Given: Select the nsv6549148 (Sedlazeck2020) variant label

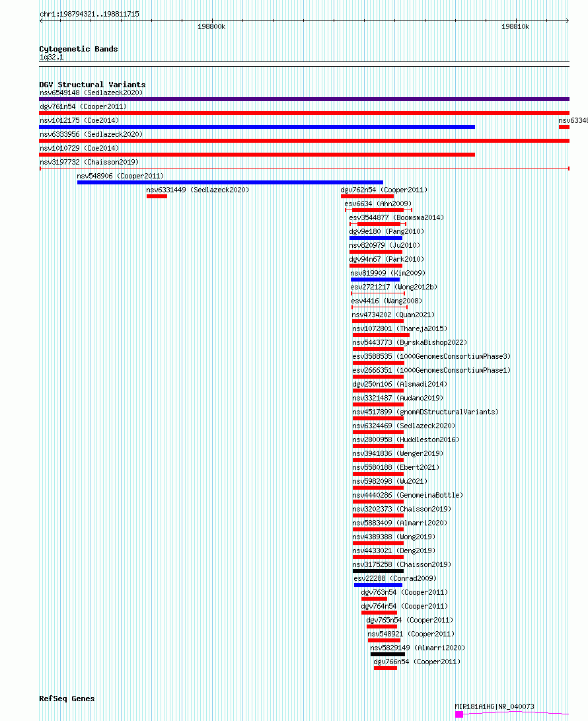Looking at the screenshot, I should 91,93.
